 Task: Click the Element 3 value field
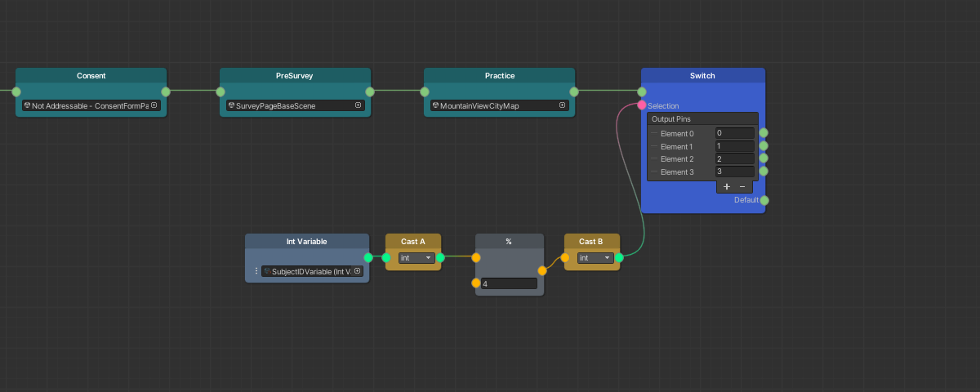[734, 171]
